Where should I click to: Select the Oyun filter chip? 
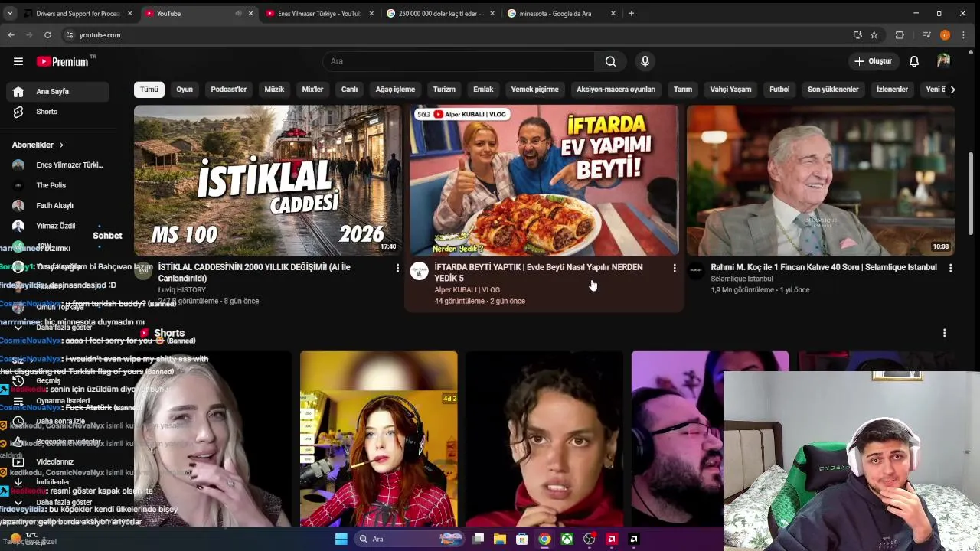[185, 90]
